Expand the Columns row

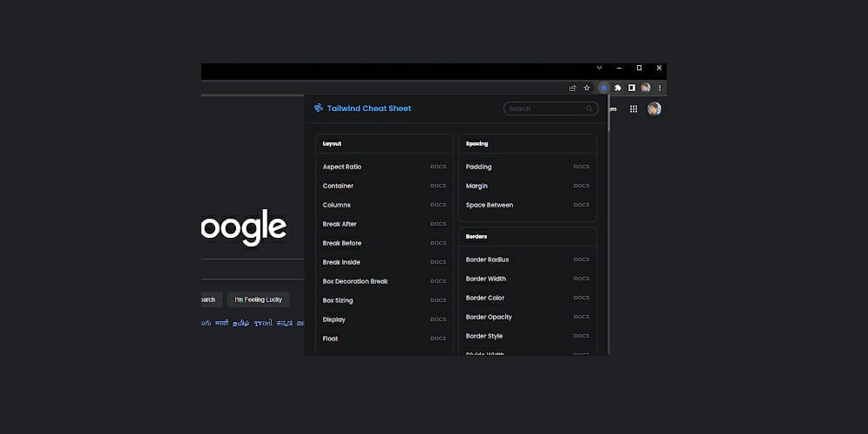click(x=385, y=205)
